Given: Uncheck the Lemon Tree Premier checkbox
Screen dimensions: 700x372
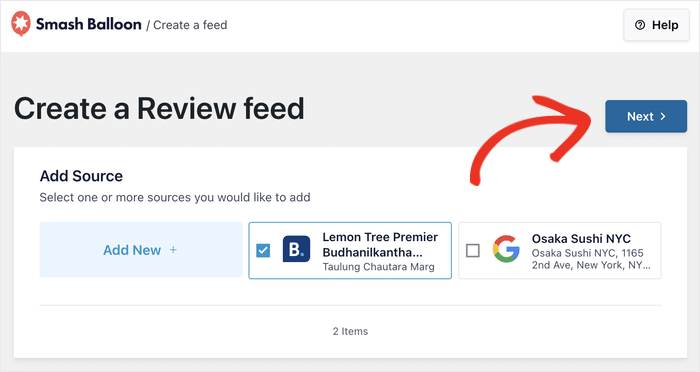Looking at the screenshot, I should pos(263,251).
